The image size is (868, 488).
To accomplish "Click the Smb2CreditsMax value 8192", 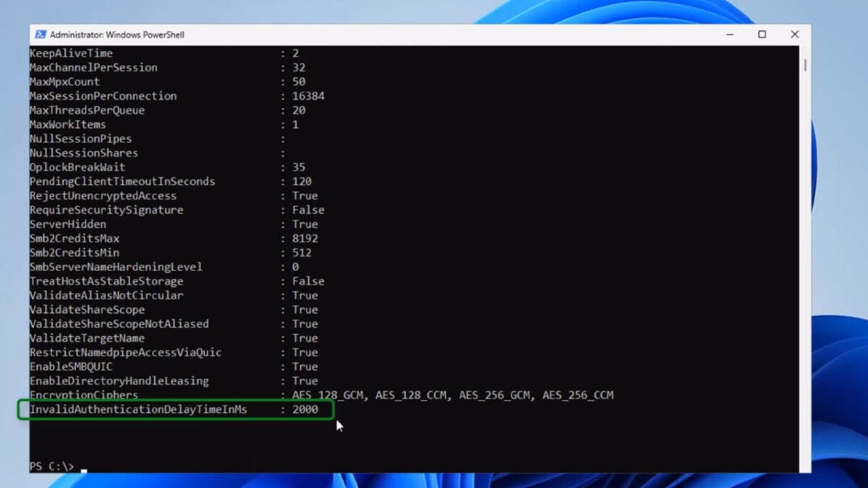I will (305, 239).
